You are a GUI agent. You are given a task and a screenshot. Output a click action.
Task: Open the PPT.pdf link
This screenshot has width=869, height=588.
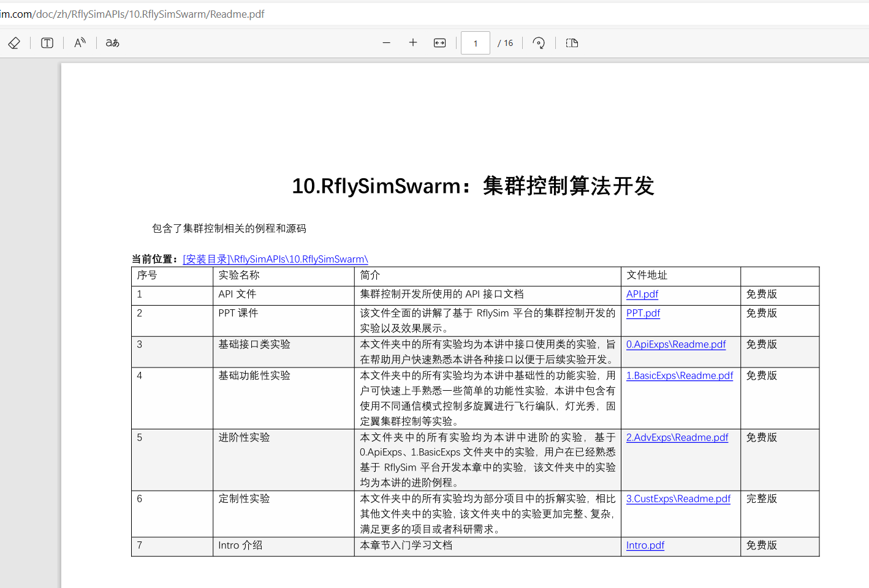[x=643, y=314]
